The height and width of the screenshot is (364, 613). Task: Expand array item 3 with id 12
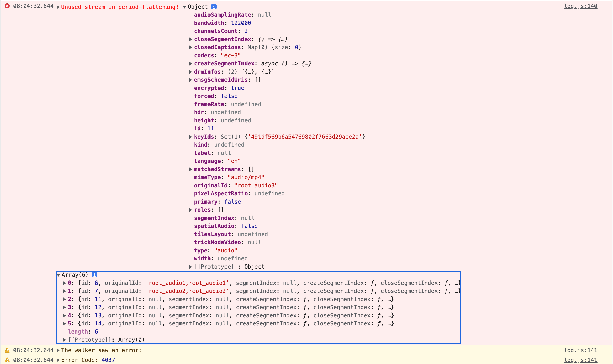64,307
